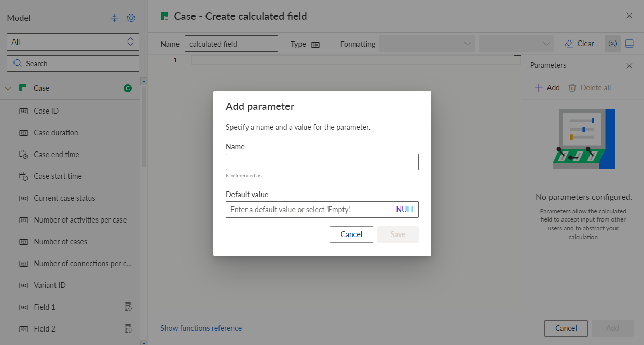644x345 pixels.
Task: Click the Search field in Model panel
Action: 73,64
